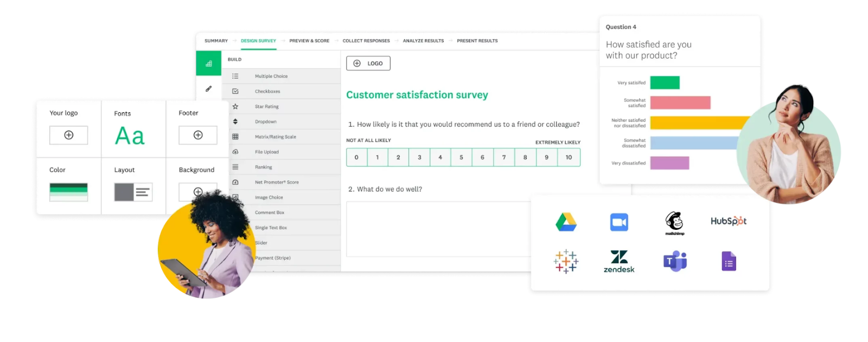
Task: Click the Google Drive integration icon
Action: point(566,222)
